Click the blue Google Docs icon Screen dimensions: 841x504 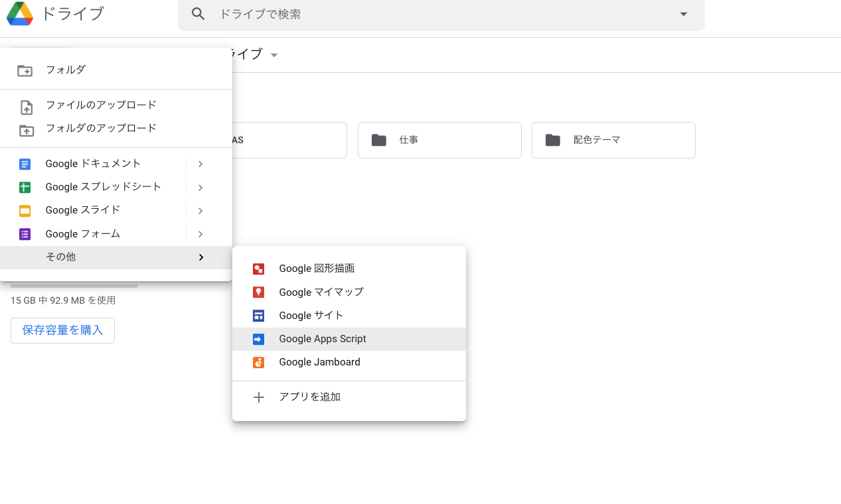[25, 164]
